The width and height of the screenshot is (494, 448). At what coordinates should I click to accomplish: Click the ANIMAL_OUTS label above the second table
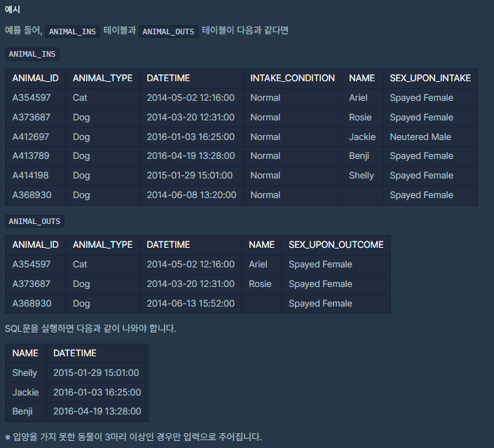pyautogui.click(x=34, y=221)
